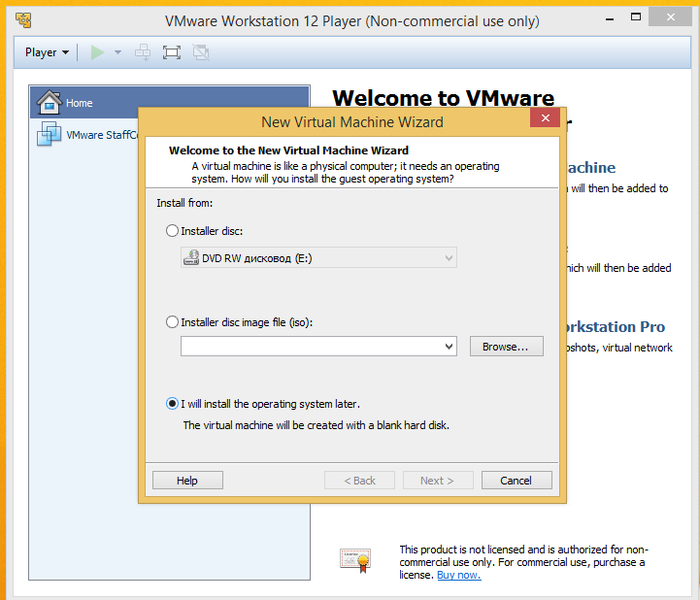Select Installer disc image file (iso) option
700x600 pixels.
172,322
